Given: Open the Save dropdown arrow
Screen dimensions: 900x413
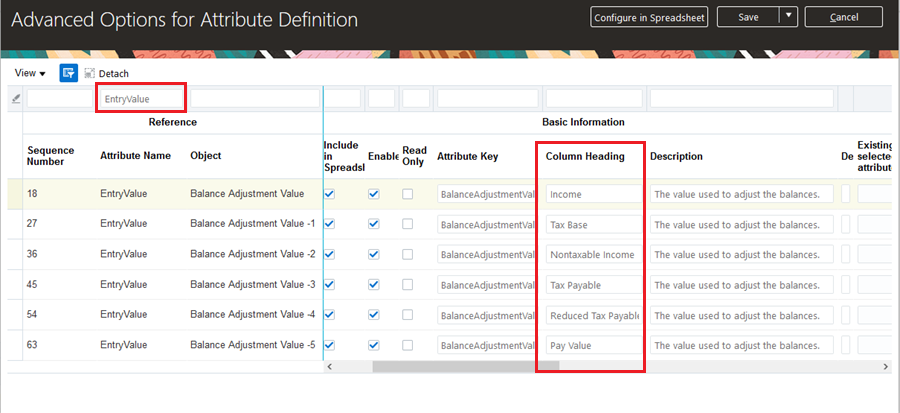Looking at the screenshot, I should pyautogui.click(x=789, y=17).
